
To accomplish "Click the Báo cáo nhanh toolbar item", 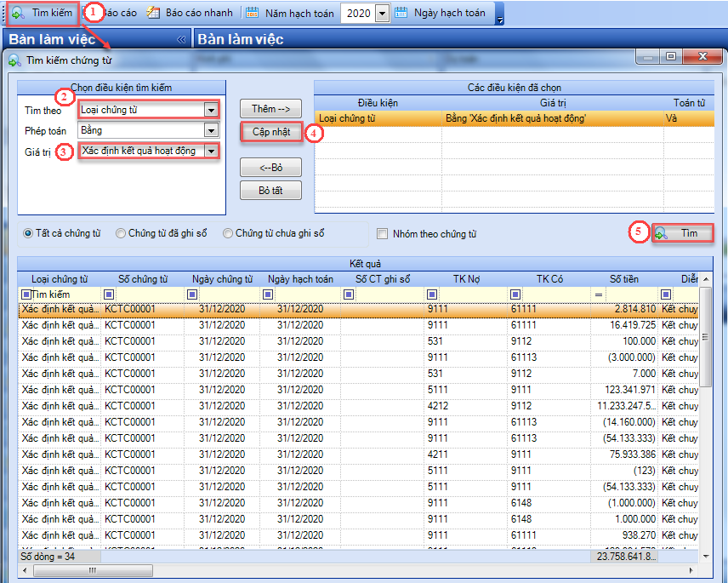I will pos(190,13).
